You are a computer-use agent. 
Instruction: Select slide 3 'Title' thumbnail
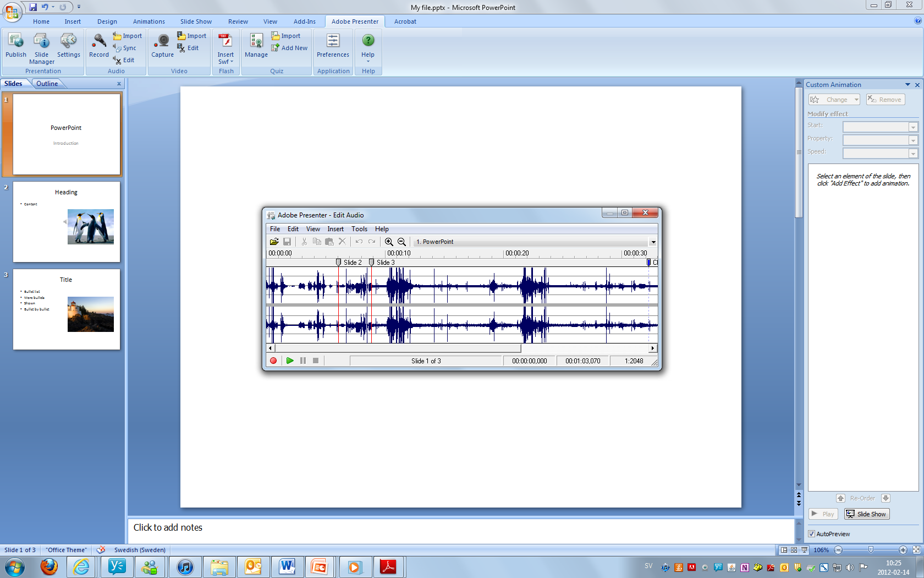(x=67, y=309)
